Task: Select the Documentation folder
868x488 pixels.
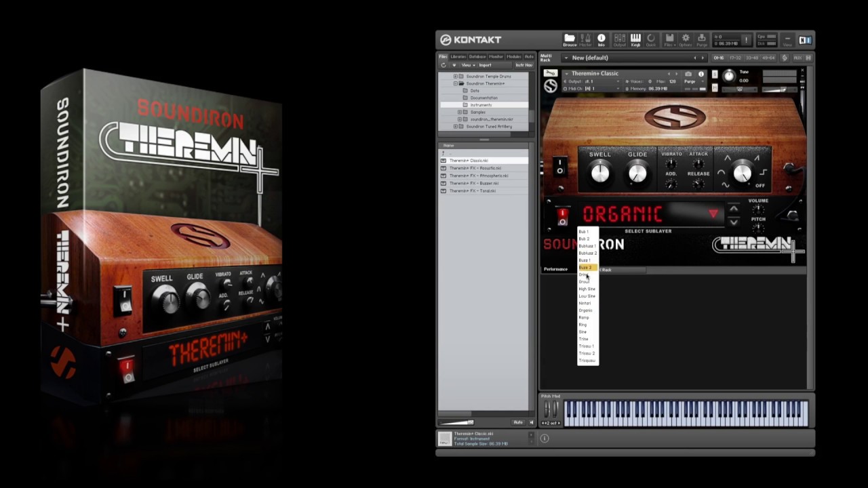Action: coord(484,98)
